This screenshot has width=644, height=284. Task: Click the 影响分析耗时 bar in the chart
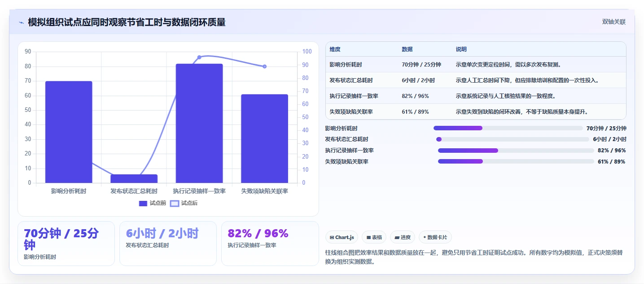pyautogui.click(x=69, y=132)
